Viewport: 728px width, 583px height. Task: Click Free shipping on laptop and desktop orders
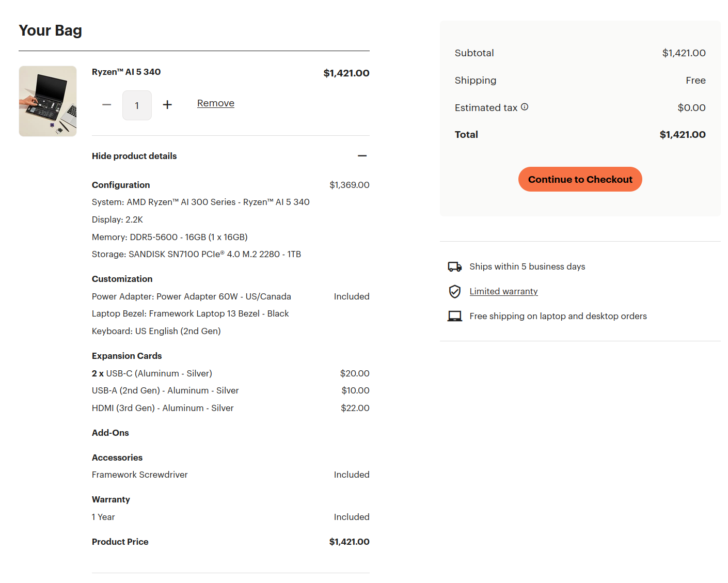(x=558, y=316)
